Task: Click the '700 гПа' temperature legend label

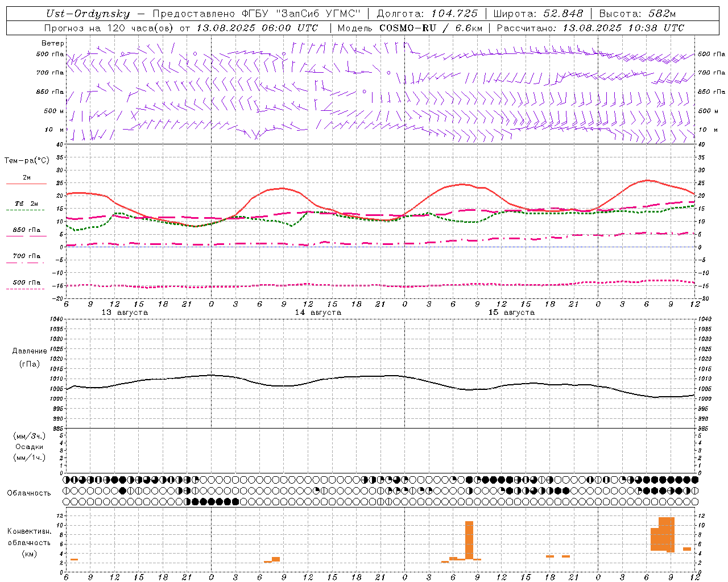Action: coord(27,256)
